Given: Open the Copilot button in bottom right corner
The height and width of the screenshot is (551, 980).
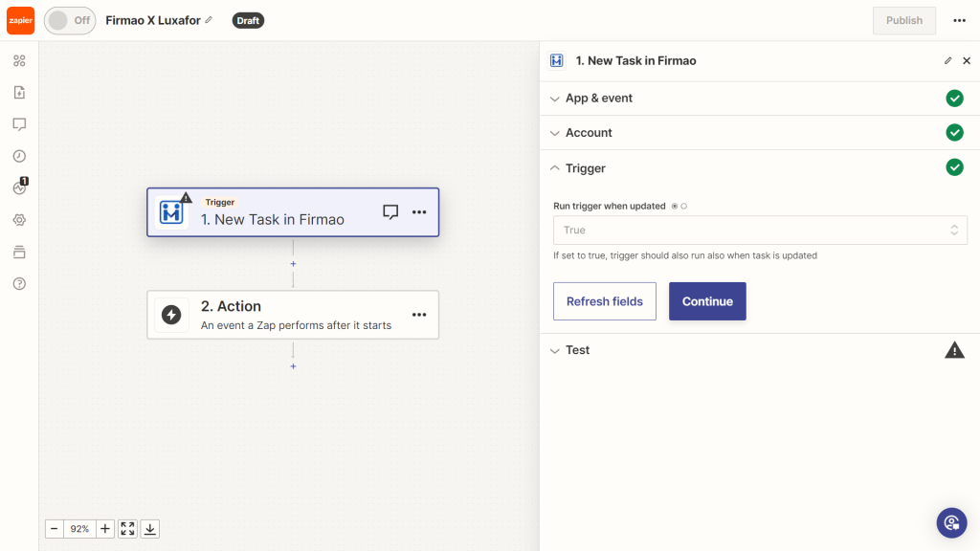Looking at the screenshot, I should 951,522.
